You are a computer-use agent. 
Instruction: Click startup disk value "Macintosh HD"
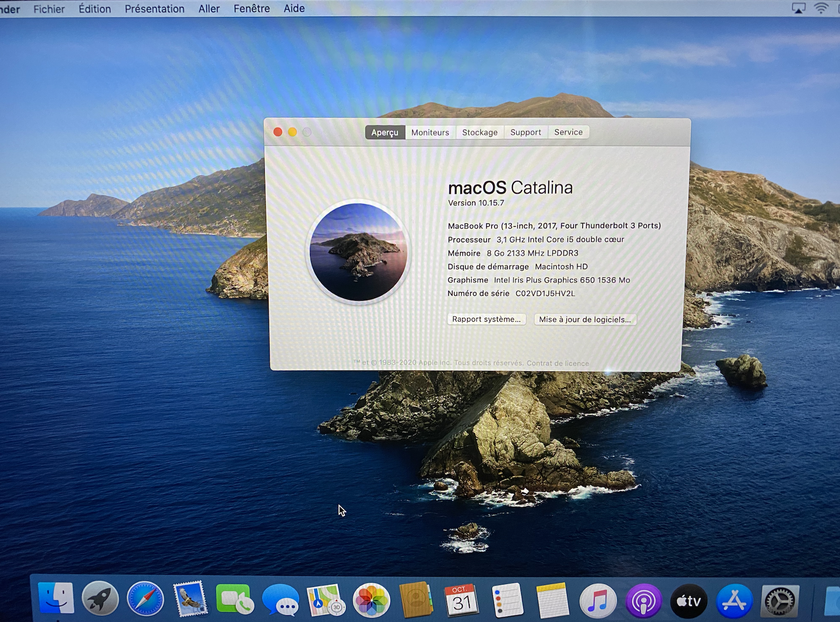pyautogui.click(x=561, y=267)
